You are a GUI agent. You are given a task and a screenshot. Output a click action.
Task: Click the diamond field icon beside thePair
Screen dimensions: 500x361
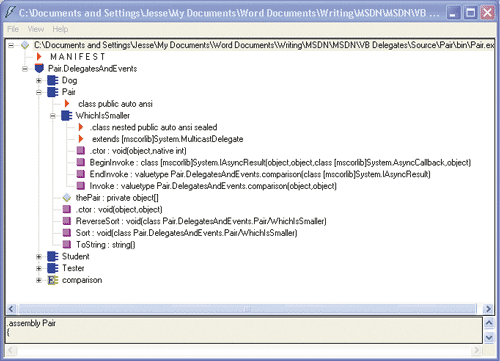67,198
